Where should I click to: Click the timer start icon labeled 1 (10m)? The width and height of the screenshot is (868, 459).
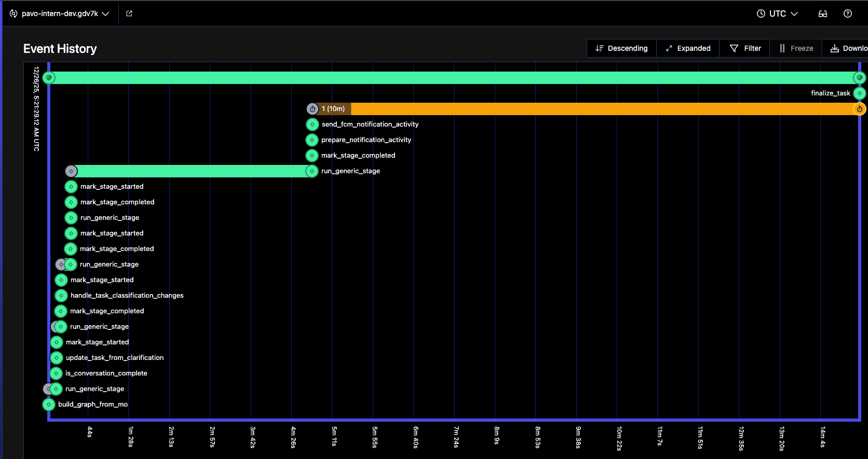pos(313,109)
